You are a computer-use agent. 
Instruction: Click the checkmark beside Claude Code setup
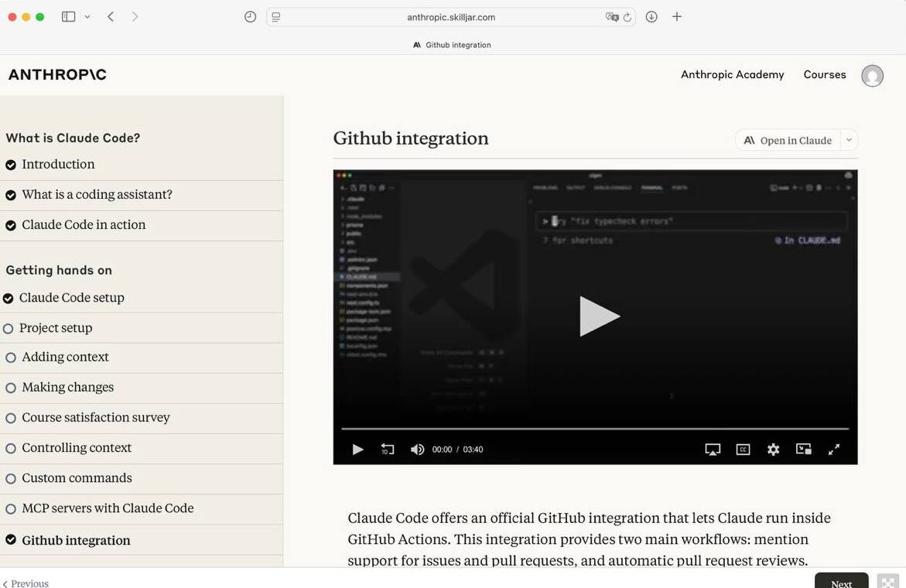[x=8, y=299]
